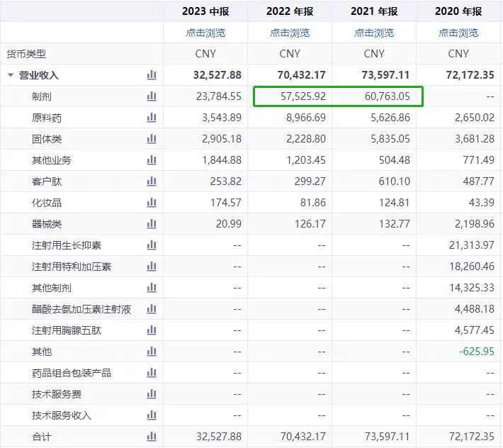Screen dimensions: 503x448
Task: Select the 2022 年报 column header
Action: (290, 11)
